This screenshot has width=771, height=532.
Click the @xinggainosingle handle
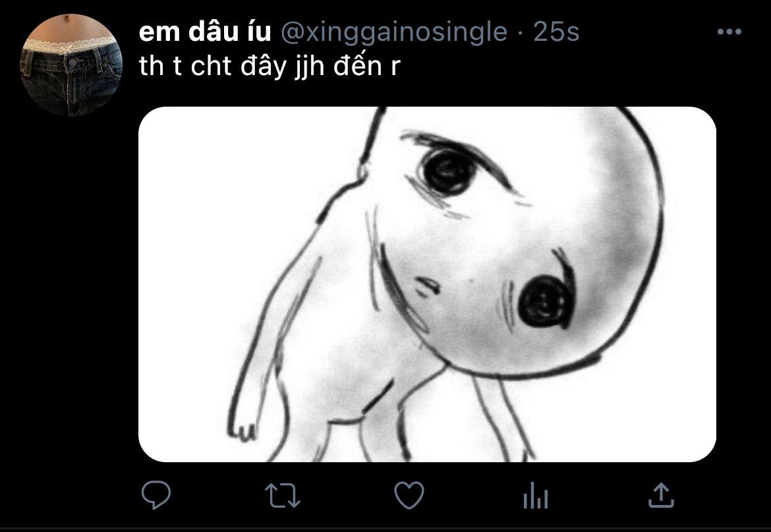(x=394, y=33)
